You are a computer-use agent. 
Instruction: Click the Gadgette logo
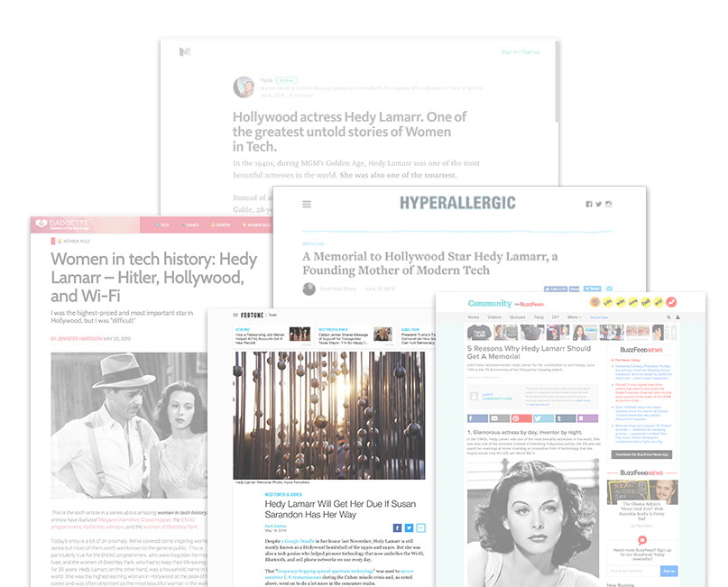(62, 225)
